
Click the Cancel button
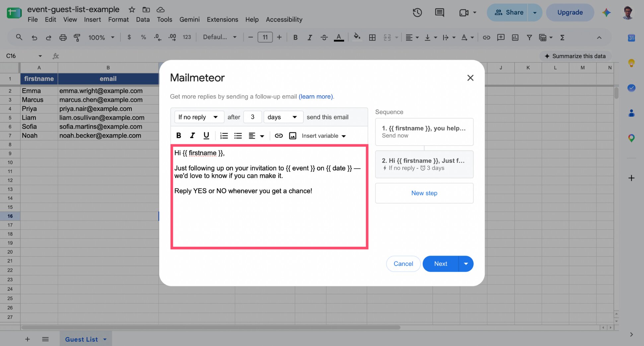point(403,264)
